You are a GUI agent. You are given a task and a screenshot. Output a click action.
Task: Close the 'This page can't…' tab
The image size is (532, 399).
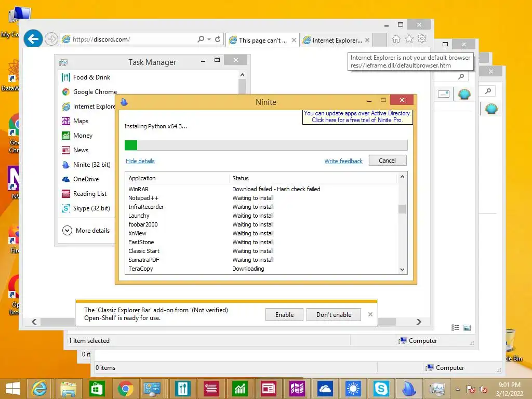coord(294,40)
